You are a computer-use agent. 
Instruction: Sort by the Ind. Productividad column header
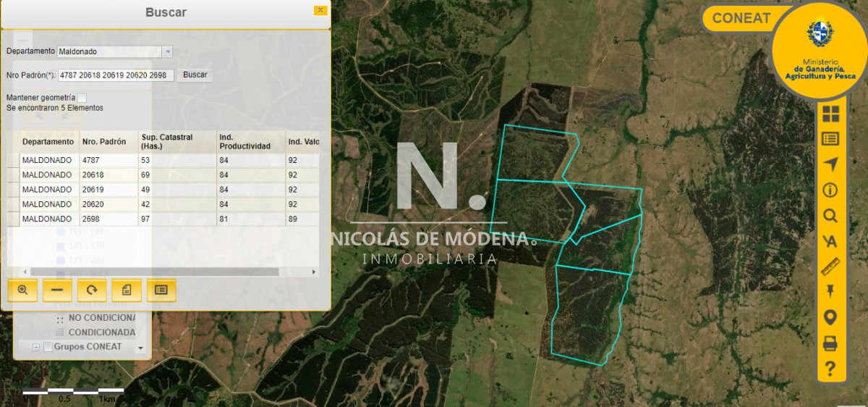coord(251,141)
